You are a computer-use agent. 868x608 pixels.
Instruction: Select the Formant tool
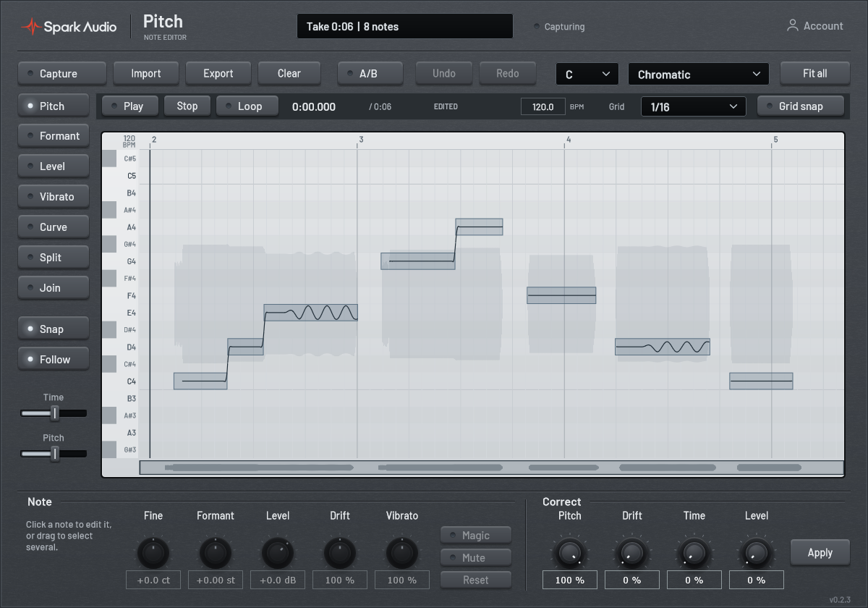tap(54, 136)
